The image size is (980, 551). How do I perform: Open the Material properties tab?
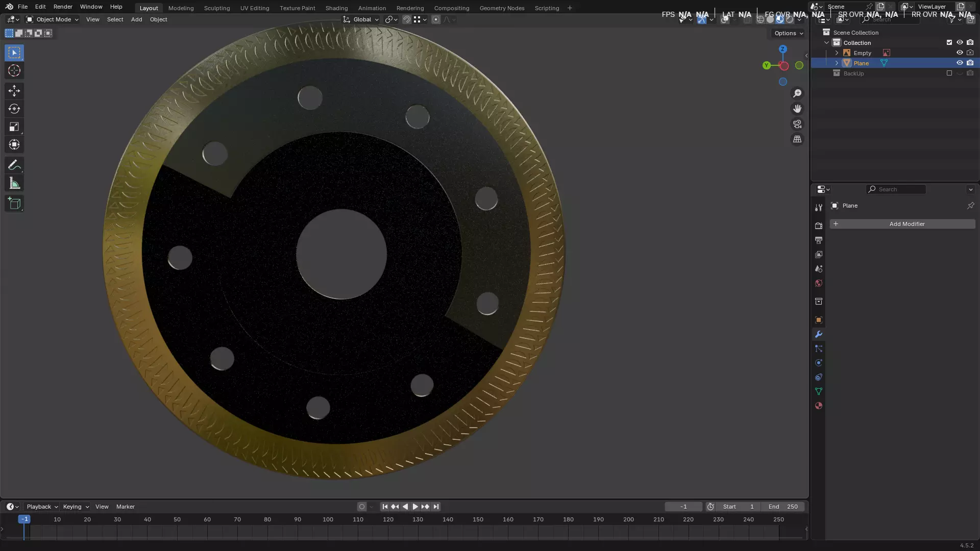tap(819, 406)
